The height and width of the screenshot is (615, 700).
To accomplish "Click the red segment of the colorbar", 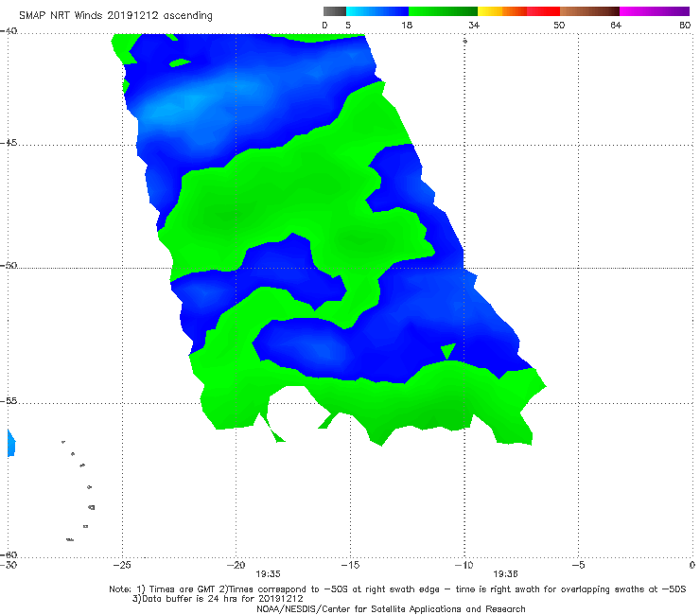I will pyautogui.click(x=543, y=11).
